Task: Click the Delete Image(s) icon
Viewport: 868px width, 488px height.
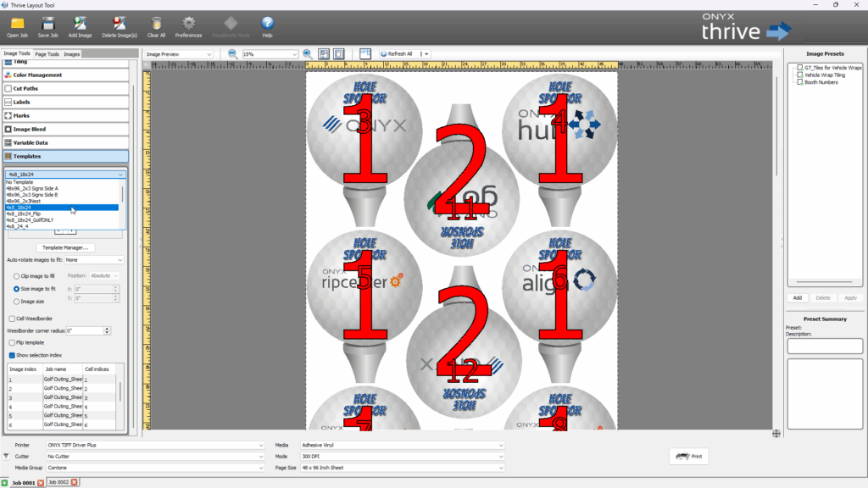Action: (x=120, y=24)
